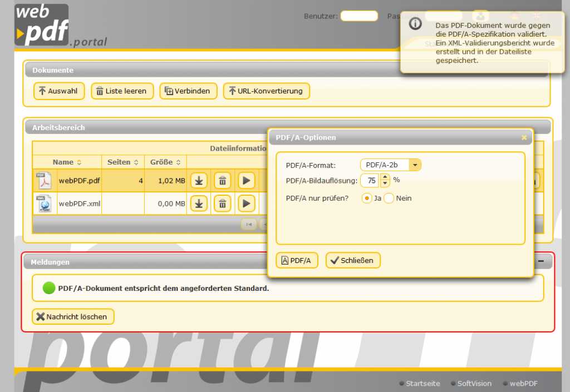Screen dimensions: 570x392
Task: Delete webPDF.pdf using the trash icon
Action: pos(222,180)
